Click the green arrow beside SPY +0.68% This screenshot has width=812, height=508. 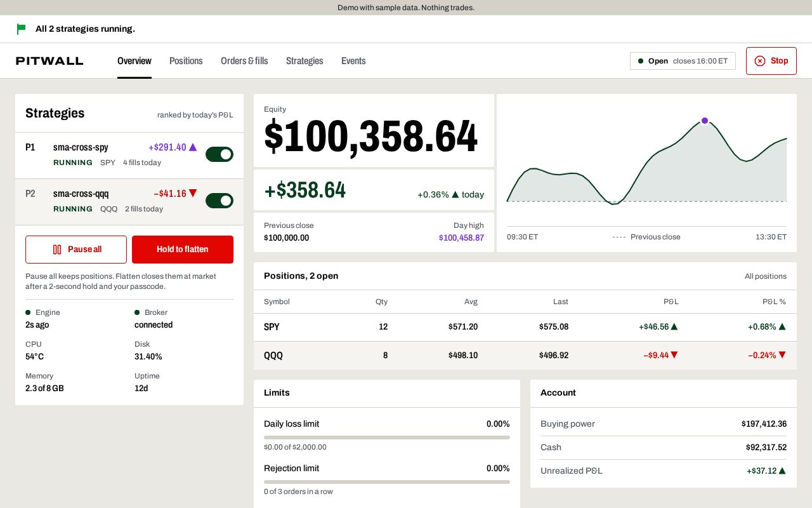coord(782,326)
